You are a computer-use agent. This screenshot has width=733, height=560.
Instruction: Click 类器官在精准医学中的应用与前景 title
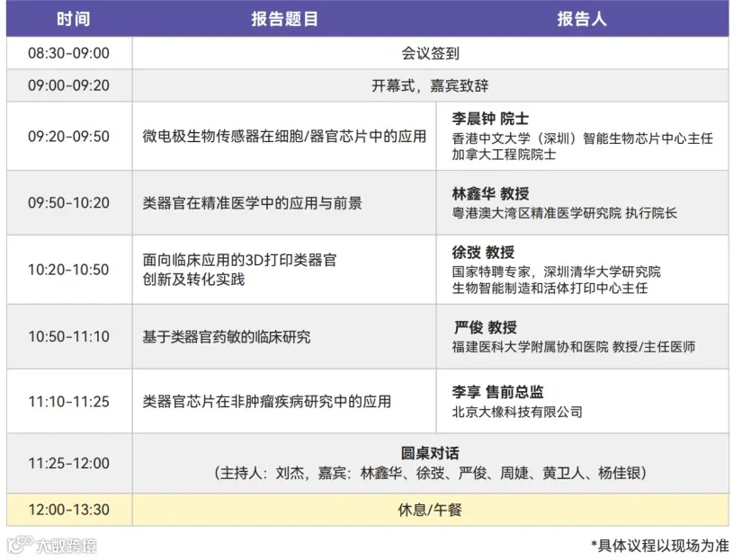[x=253, y=203]
